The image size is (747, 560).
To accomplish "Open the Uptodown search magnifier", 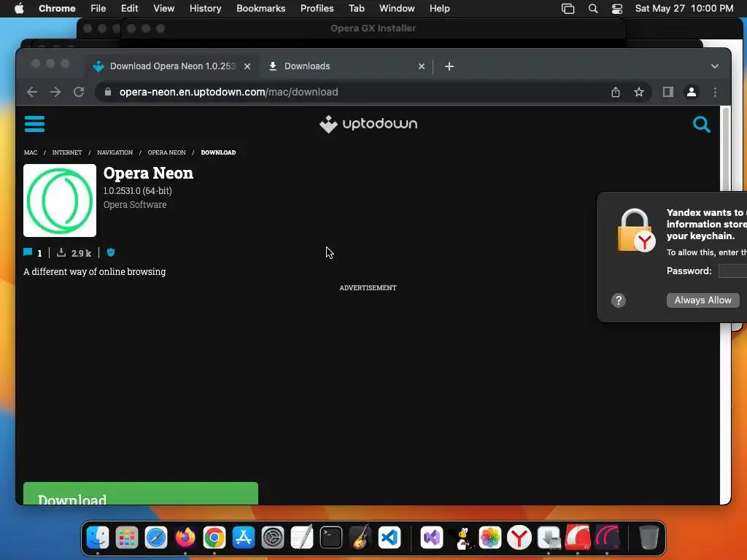I will [x=701, y=124].
